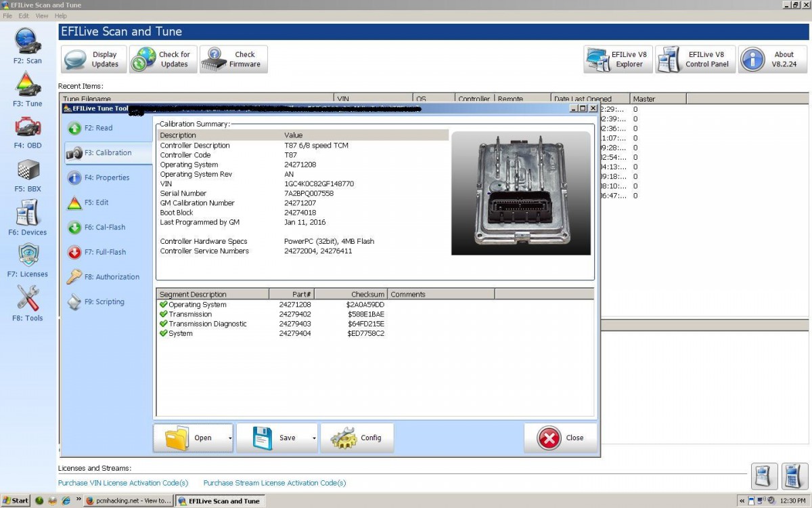Click Check for Updates button
This screenshot has width=812, height=508.
(163, 60)
